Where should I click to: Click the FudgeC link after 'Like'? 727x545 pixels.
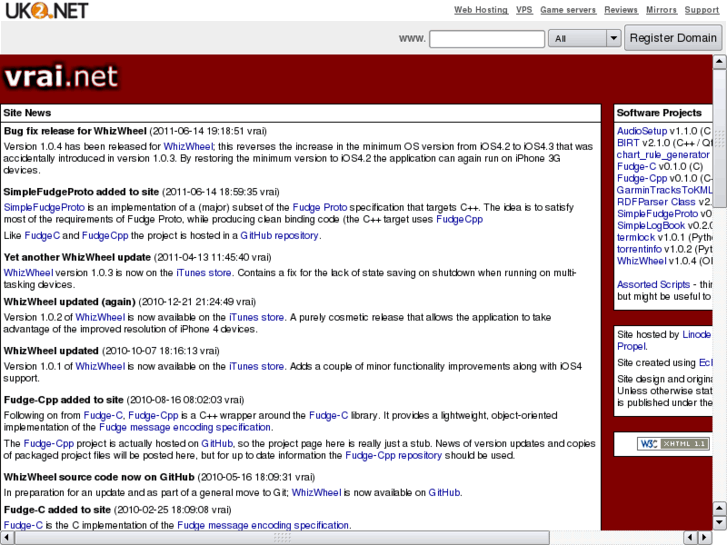click(42, 236)
